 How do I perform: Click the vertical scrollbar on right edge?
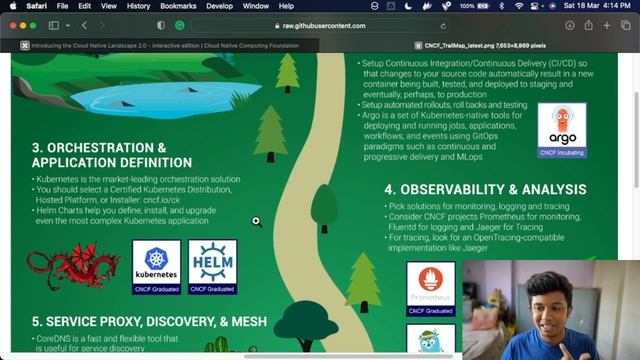(x=636, y=140)
